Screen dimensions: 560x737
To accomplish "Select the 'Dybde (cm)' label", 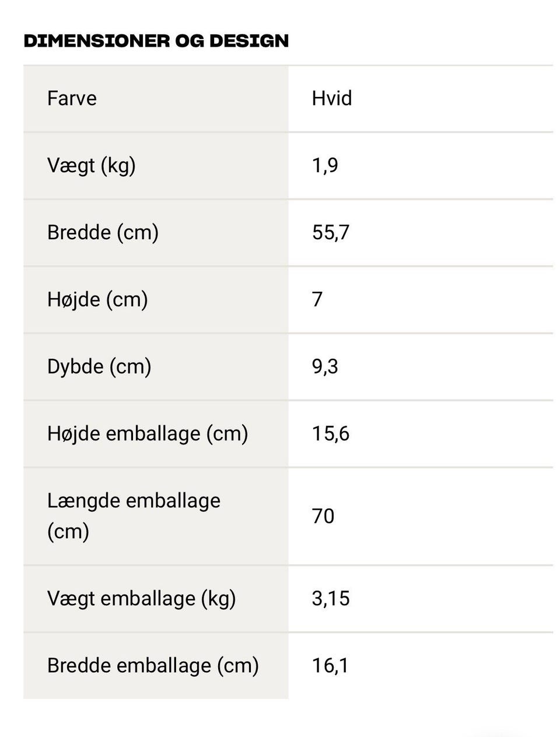I will pyautogui.click(x=99, y=366).
